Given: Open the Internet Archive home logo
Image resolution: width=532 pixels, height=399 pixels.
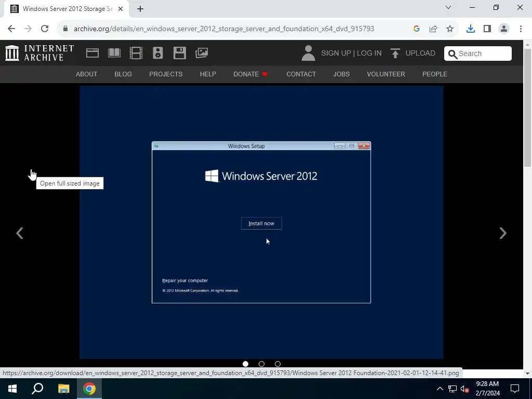Looking at the screenshot, I should pyautogui.click(x=39, y=53).
